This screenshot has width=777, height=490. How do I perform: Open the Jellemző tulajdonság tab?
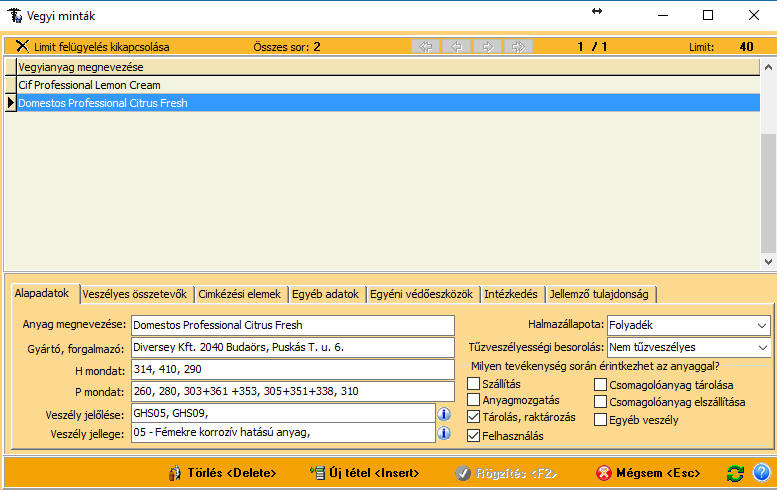[599, 294]
